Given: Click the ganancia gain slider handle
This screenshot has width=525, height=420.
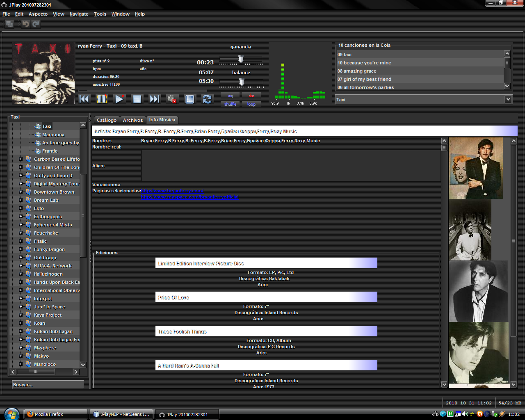Looking at the screenshot, I should point(241,59).
